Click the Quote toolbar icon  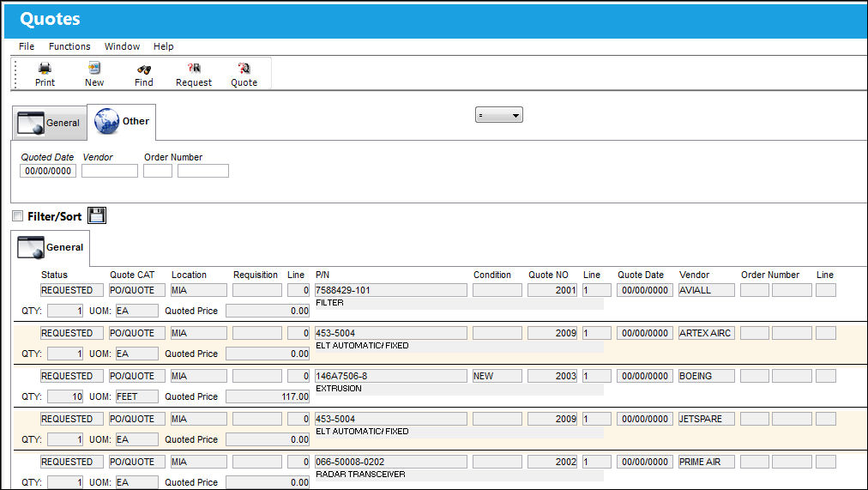coord(244,68)
